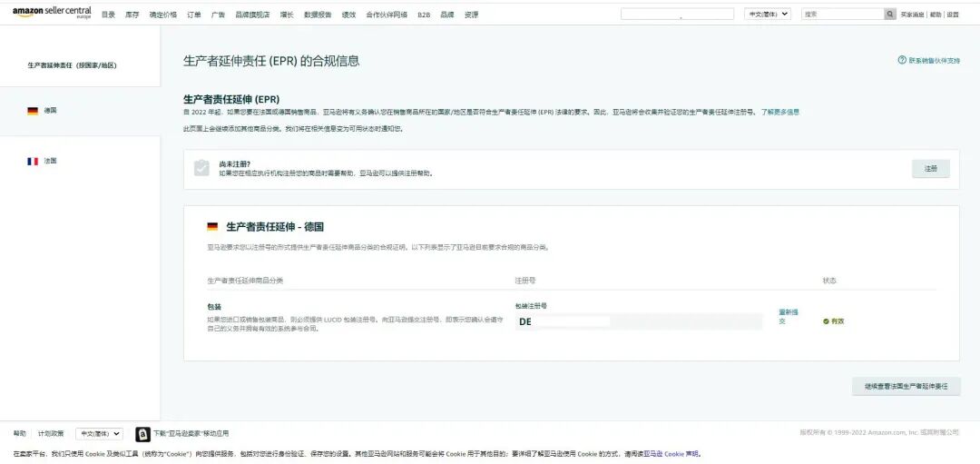980x464 pixels.
Task: Click the 生产者责任延伸商品分类 column header
Action: click(245, 281)
